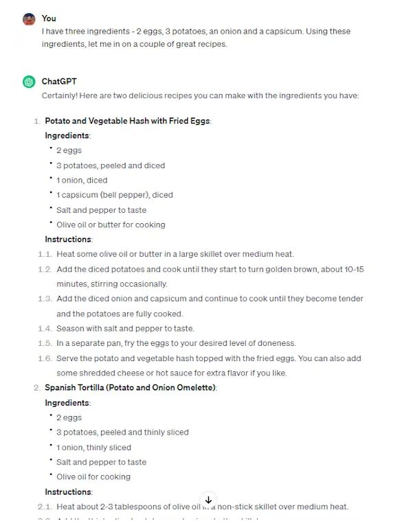400x532 pixels.
Task: Click step 1.4 'Season with salt and pepper'
Action: [x=125, y=328]
